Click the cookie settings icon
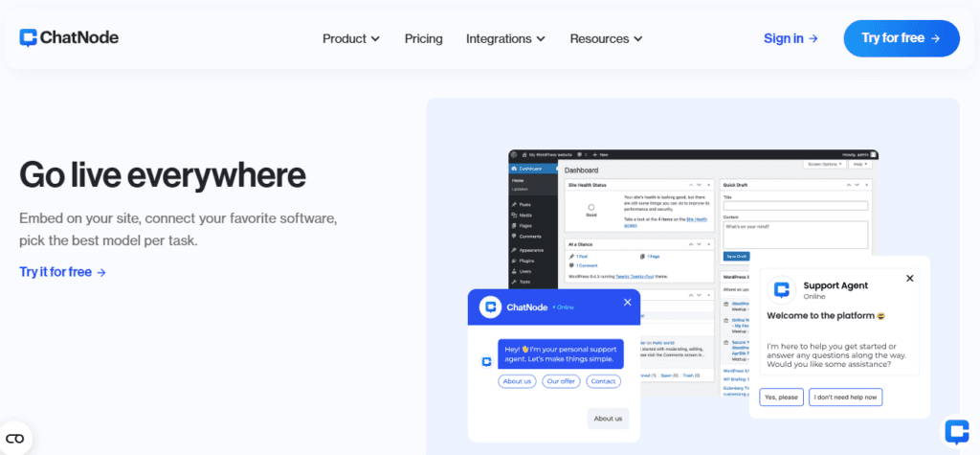 tap(14, 438)
